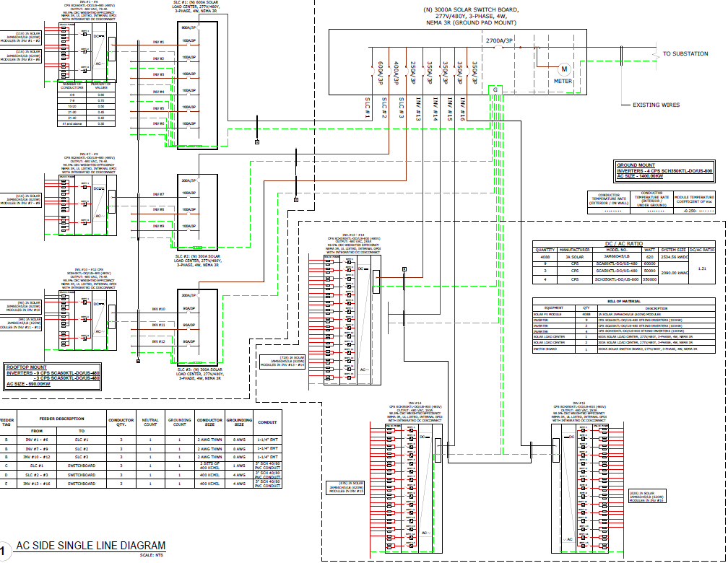This screenshot has width=728, height=563.
Task: Select the ROOFTOP MOUNT info box
Action: click(x=53, y=375)
